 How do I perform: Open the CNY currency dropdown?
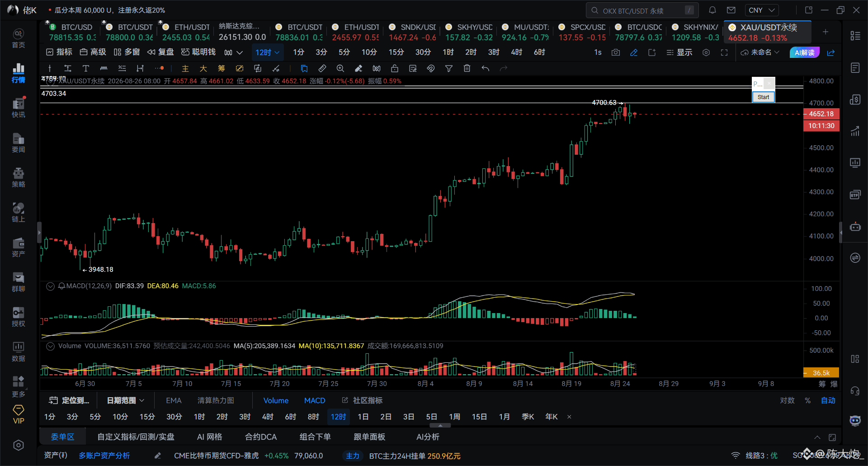coord(762,10)
